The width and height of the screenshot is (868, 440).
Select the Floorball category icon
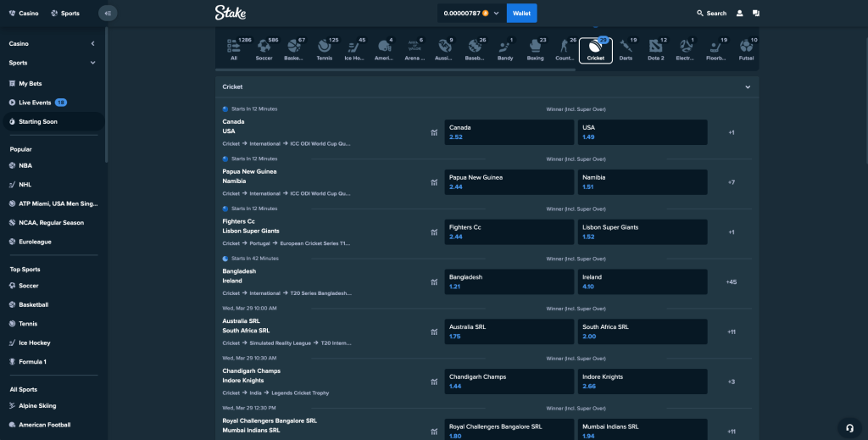716,50
